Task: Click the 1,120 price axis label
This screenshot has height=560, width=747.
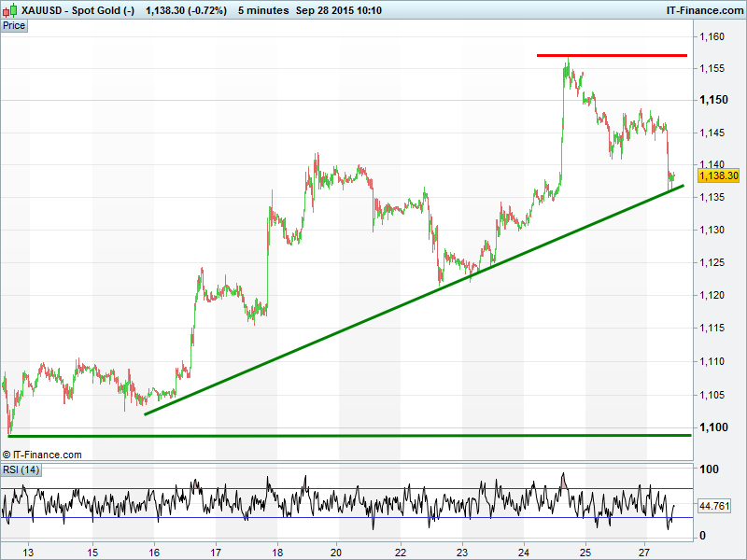Action: point(712,295)
